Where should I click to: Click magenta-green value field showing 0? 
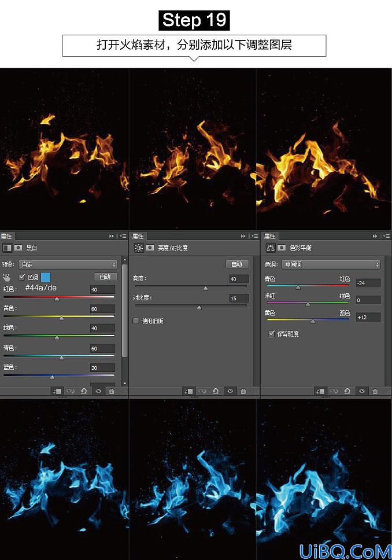pyautogui.click(x=368, y=300)
